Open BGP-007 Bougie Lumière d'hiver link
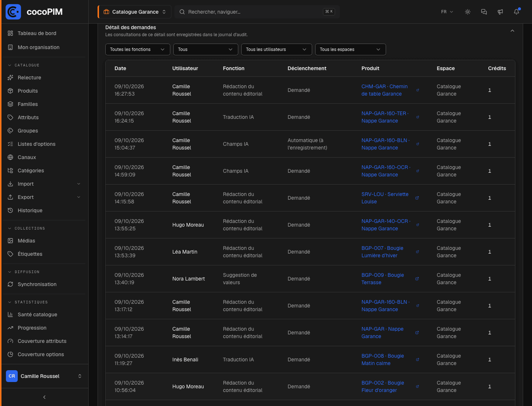532x406 pixels. tap(382, 252)
